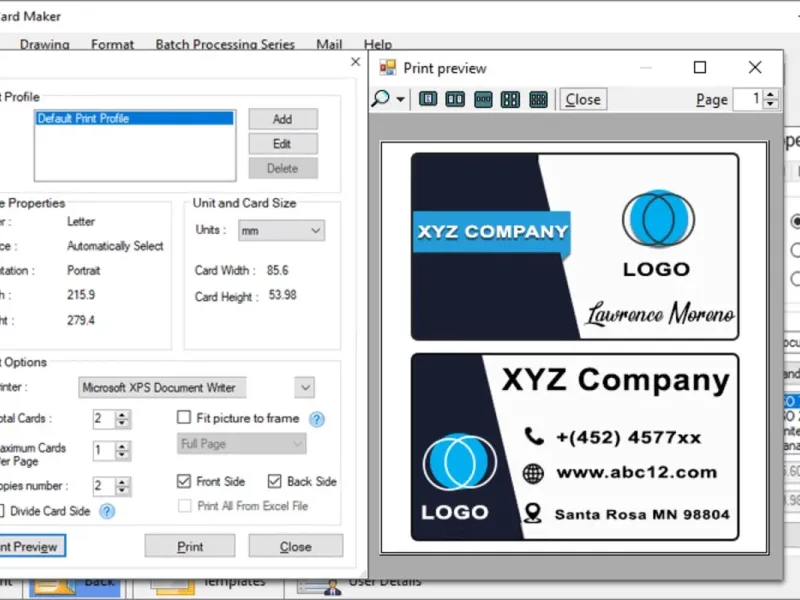800x600 pixels.
Task: Click the Card Width value 85.6
Action: click(x=278, y=270)
